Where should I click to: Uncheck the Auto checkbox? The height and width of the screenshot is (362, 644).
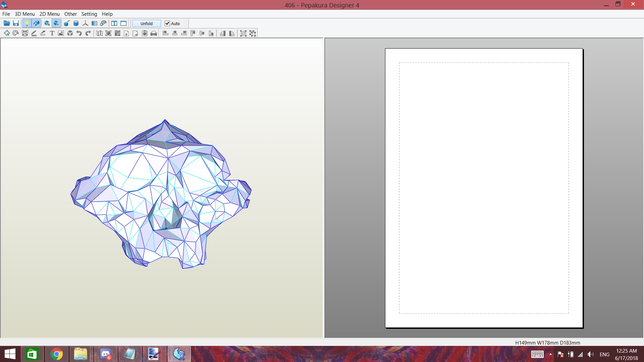tap(167, 23)
